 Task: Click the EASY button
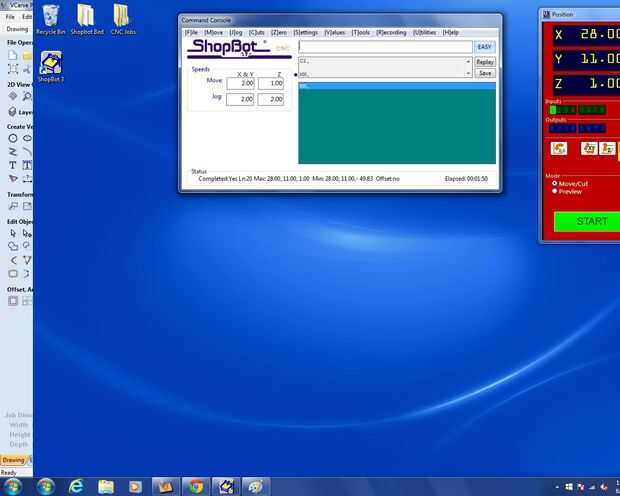click(484, 47)
